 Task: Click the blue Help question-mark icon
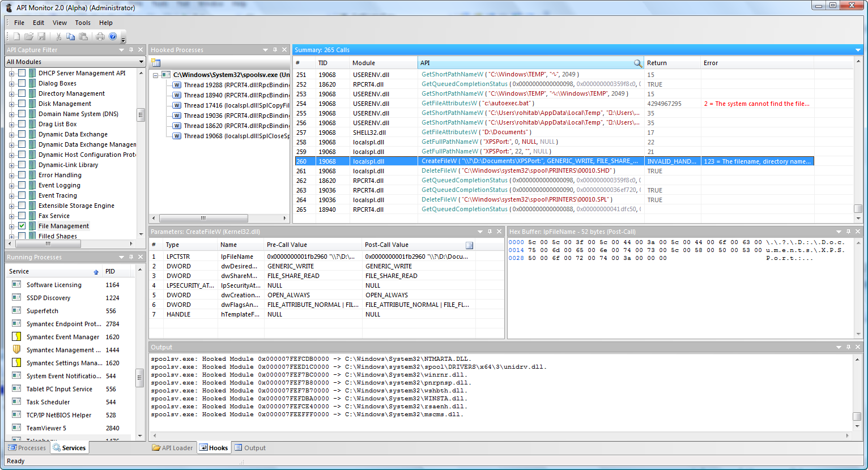pyautogui.click(x=113, y=36)
